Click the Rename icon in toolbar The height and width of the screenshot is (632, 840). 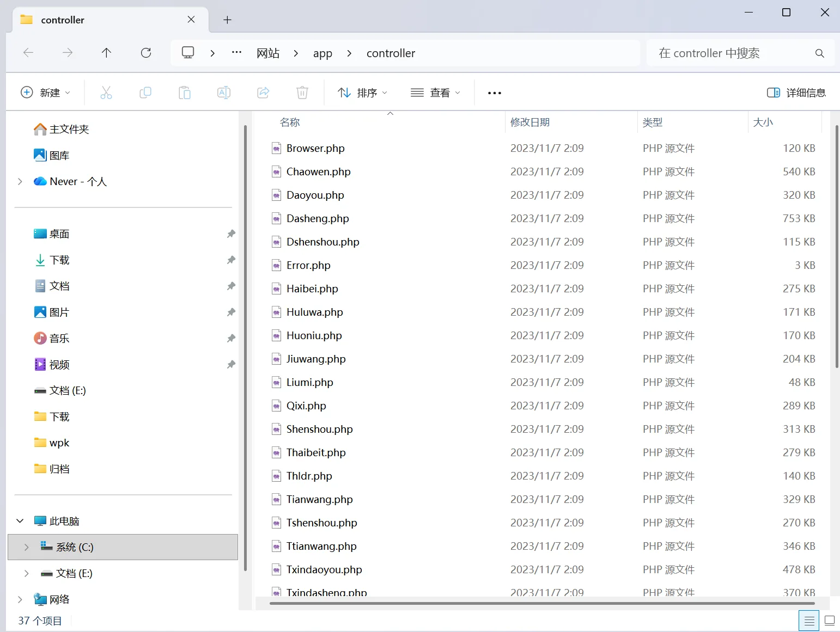click(x=224, y=93)
